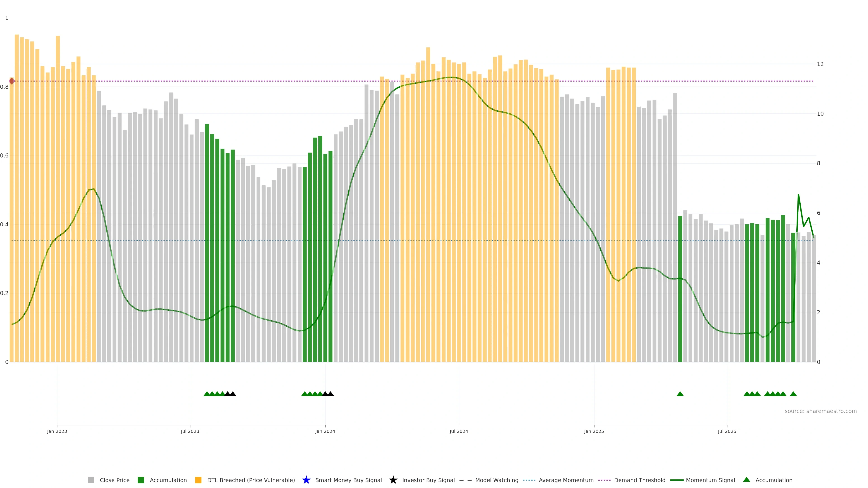
Task: Click the Jan 2024 axis label
Action: coord(325,432)
